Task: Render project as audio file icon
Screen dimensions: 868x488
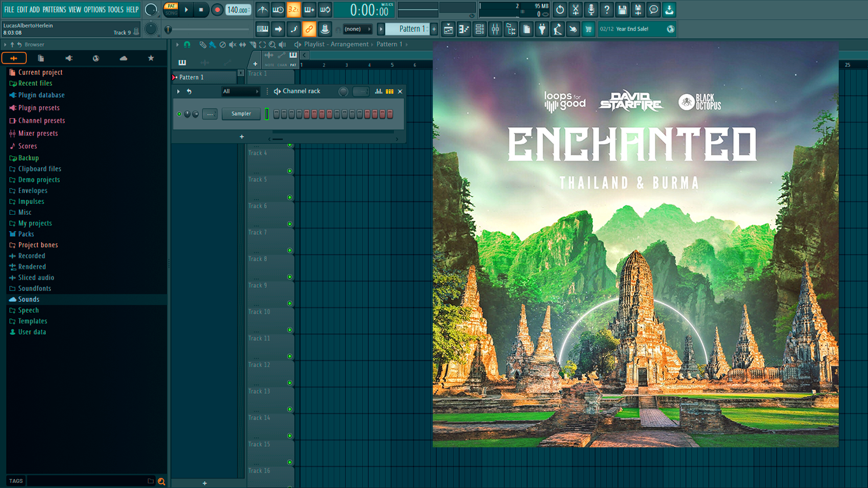Action: tap(638, 10)
